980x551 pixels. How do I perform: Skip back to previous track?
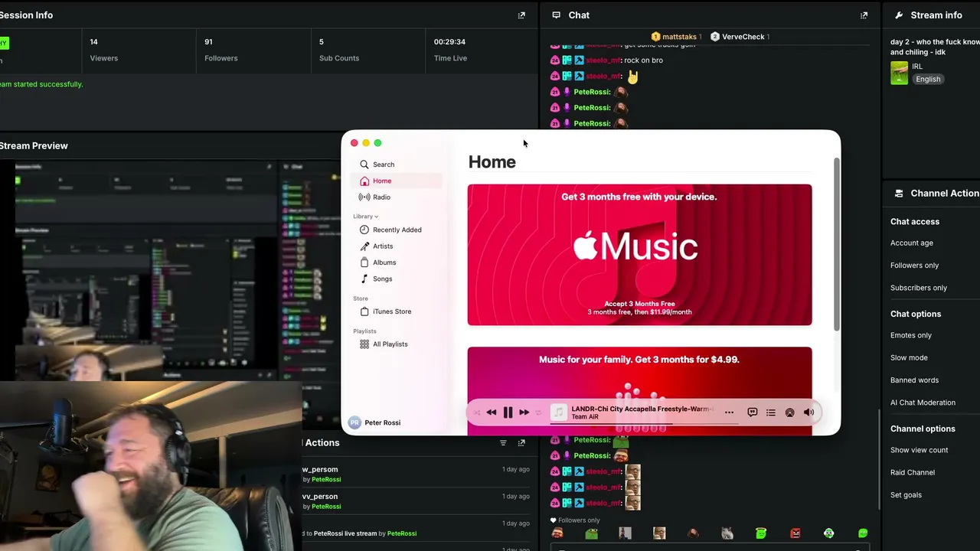(492, 412)
